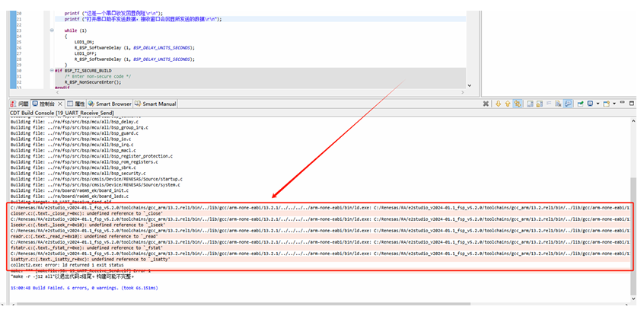
Task: Open the 属性 (Properties) tab
Action: [79, 104]
